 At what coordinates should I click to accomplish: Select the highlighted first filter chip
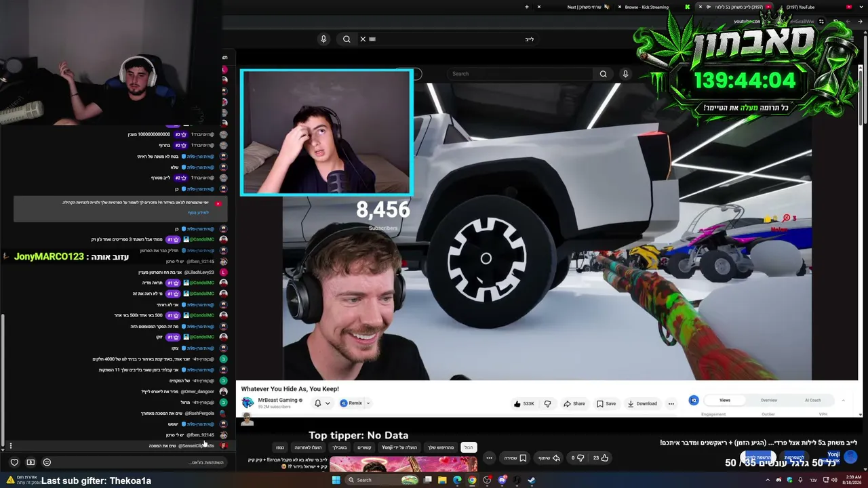click(469, 447)
